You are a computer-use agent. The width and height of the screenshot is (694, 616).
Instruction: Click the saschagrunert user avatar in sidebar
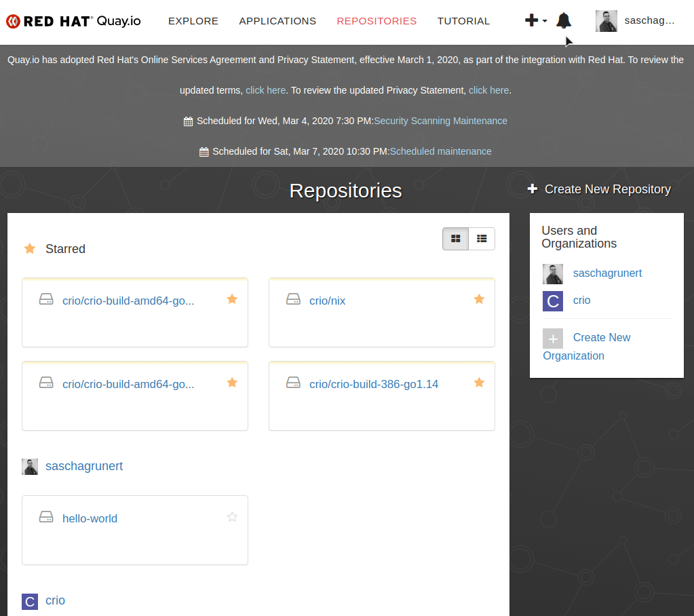552,273
